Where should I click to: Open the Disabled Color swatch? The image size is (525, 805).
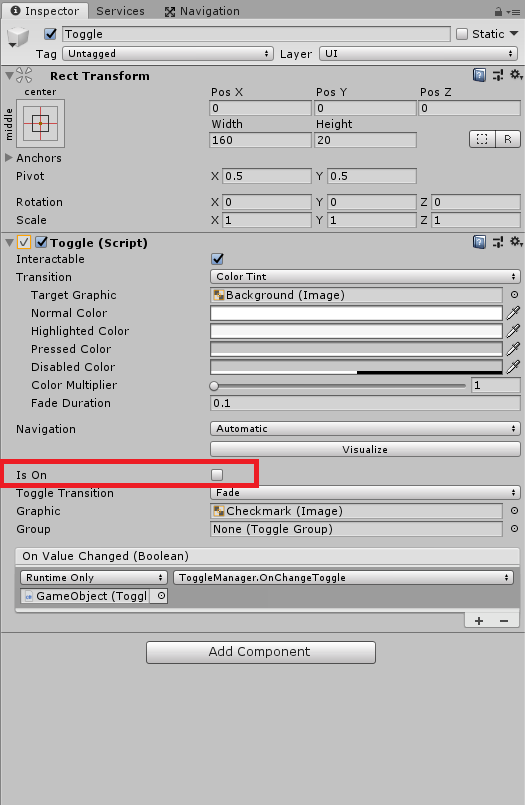click(x=356, y=367)
